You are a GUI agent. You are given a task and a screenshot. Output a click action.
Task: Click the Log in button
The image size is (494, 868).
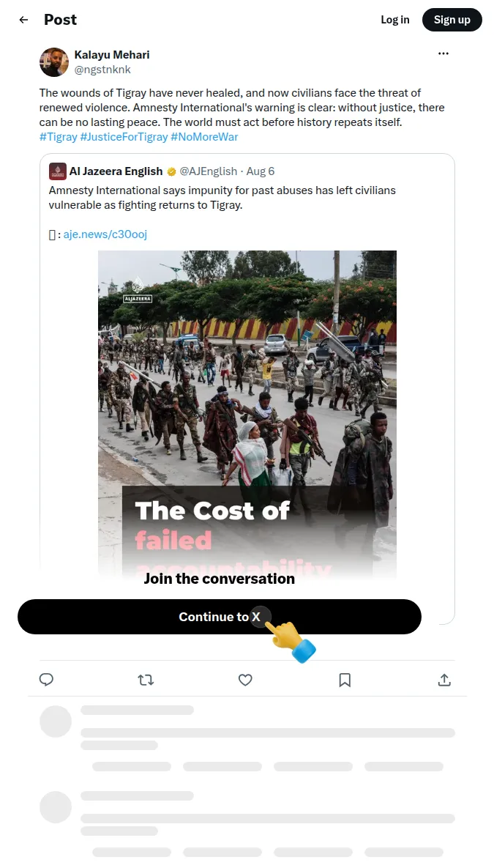click(x=395, y=20)
